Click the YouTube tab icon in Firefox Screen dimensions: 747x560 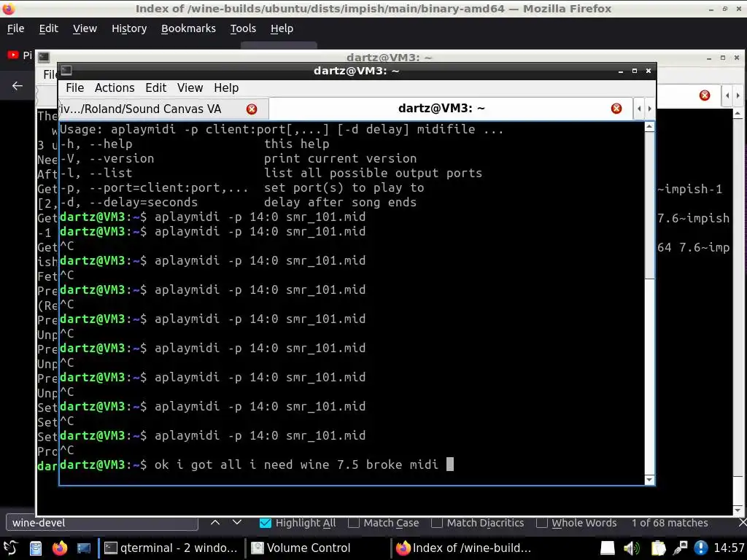(x=13, y=55)
